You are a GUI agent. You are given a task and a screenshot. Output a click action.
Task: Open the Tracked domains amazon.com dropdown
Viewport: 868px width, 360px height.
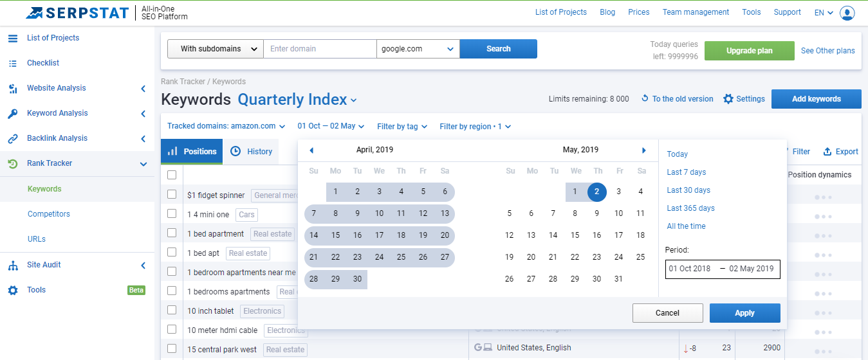coord(226,127)
